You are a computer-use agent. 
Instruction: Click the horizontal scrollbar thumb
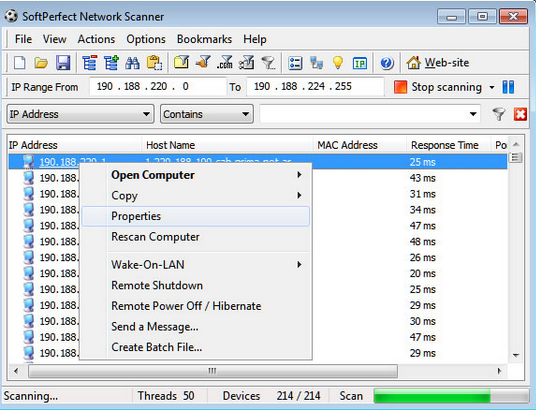(213, 371)
